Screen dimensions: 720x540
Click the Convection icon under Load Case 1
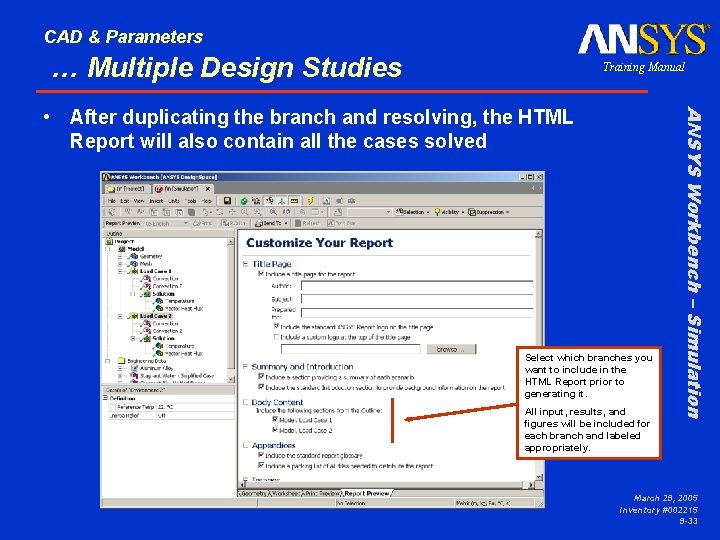(146, 278)
